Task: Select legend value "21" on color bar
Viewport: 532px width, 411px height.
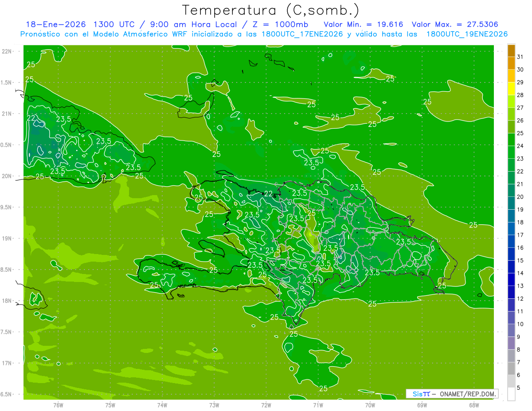Action: tap(520, 184)
